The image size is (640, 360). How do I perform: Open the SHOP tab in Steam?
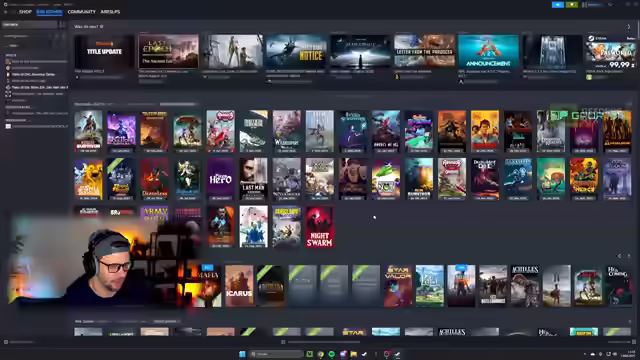click(x=25, y=12)
